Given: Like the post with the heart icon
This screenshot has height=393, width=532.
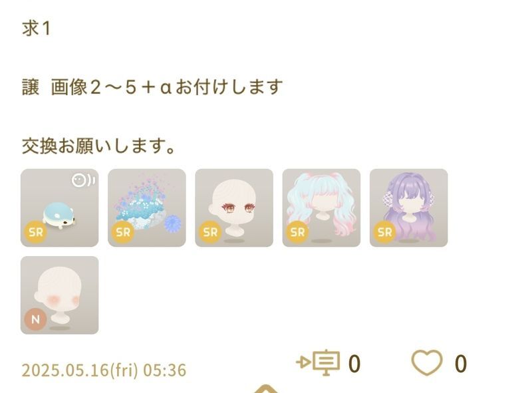Looking at the screenshot, I should pyautogui.click(x=427, y=363).
